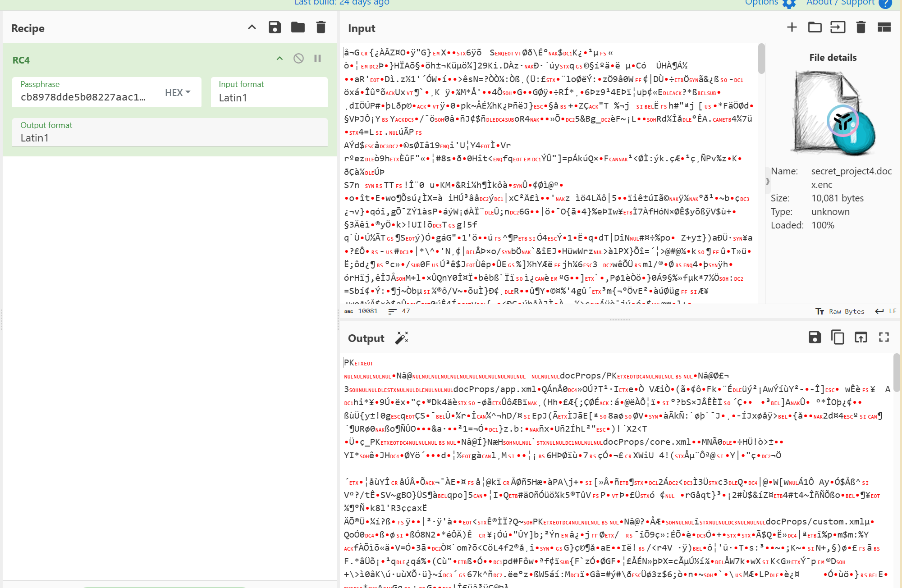Copy the raw output to clipboard
Screen dimensions: 902x588
pos(838,337)
